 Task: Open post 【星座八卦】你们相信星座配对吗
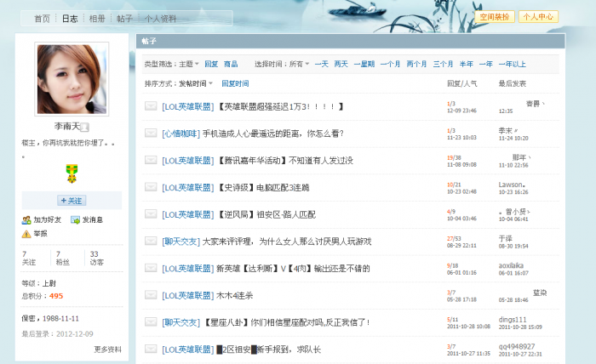(286, 322)
